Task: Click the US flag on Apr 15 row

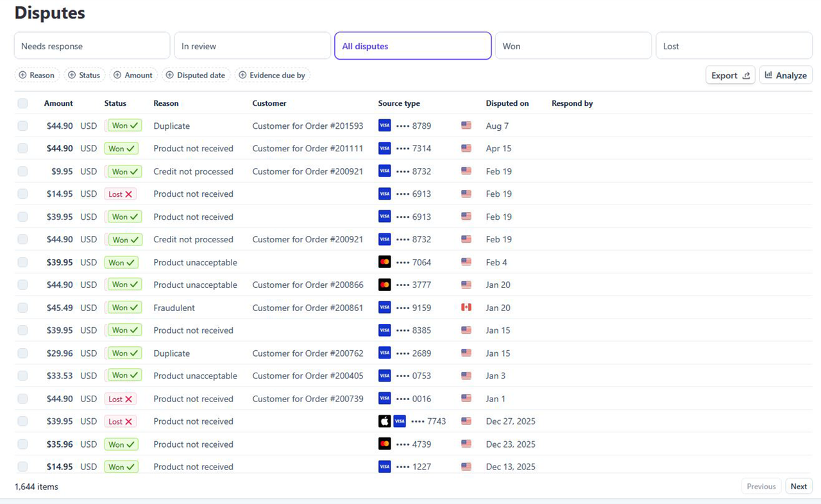Action: [x=466, y=148]
